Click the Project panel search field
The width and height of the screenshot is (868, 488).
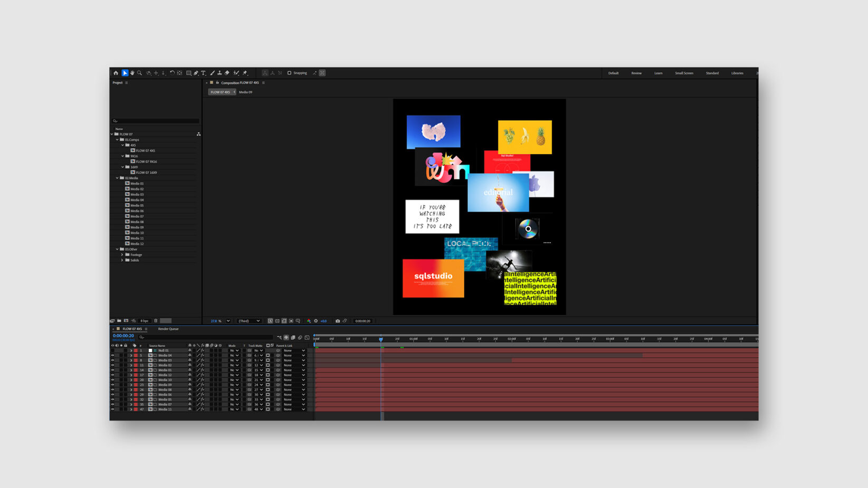[156, 121]
